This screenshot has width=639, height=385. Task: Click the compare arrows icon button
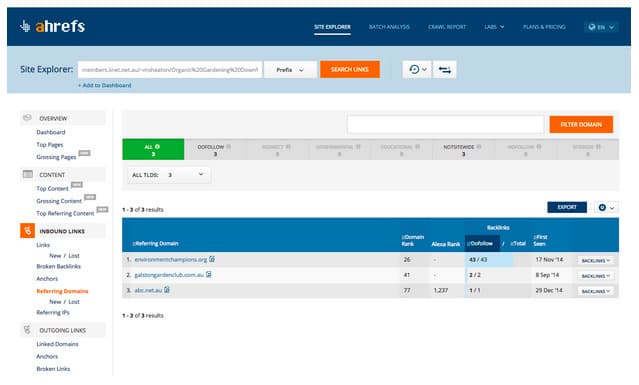pos(444,70)
